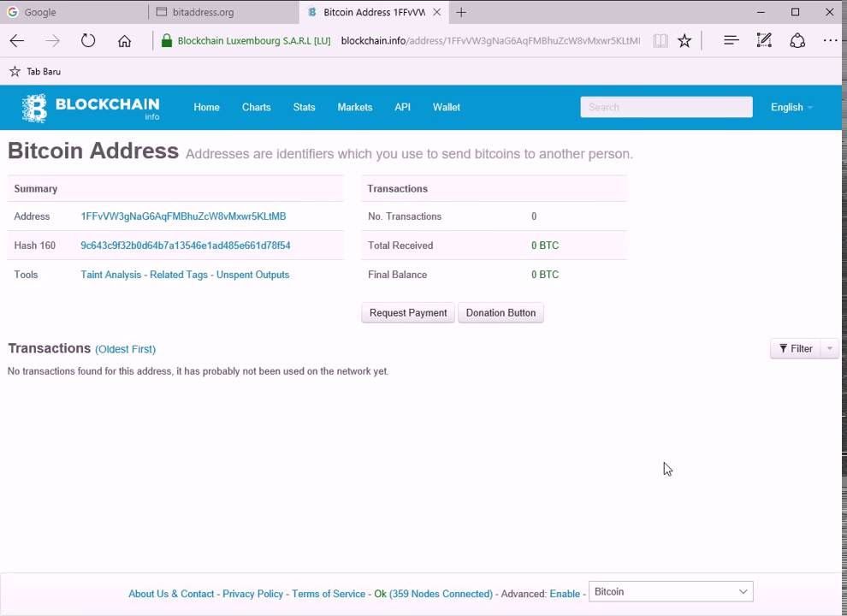847x616 pixels.
Task: Click the Request Payment button
Action: pos(408,313)
